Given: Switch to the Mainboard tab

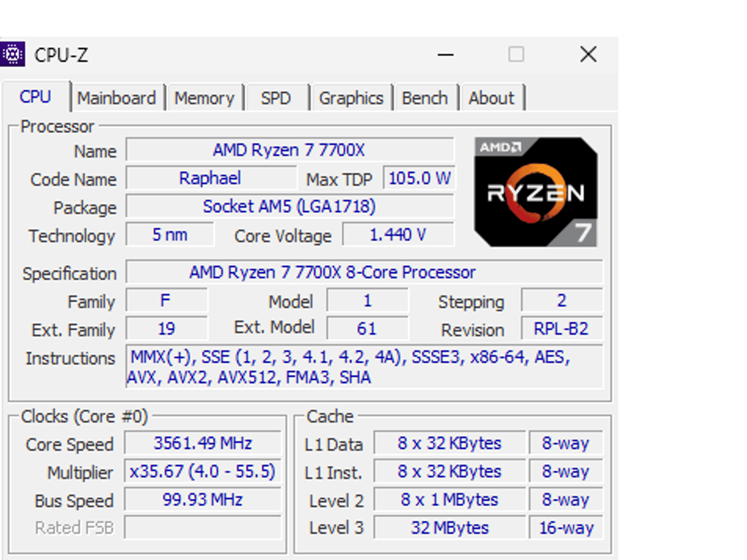Looking at the screenshot, I should pyautogui.click(x=117, y=98).
